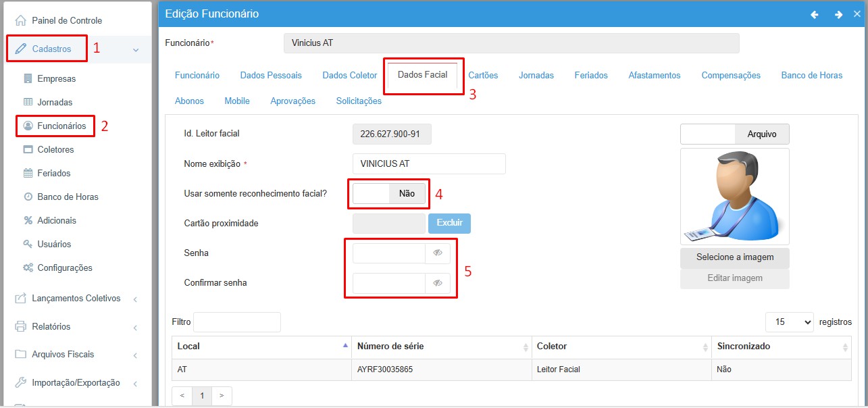Click the Adicionais percent icon
The height and width of the screenshot is (408, 868).
point(28,220)
